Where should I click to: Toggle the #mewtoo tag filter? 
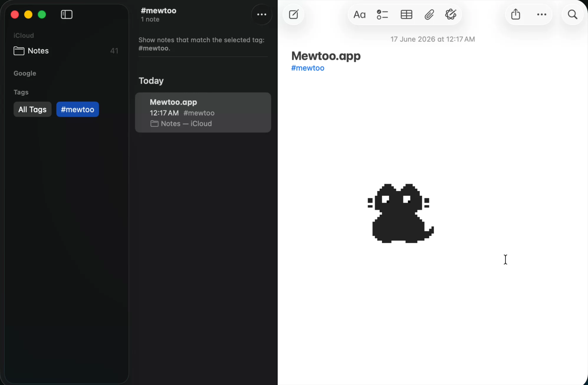[x=78, y=110]
